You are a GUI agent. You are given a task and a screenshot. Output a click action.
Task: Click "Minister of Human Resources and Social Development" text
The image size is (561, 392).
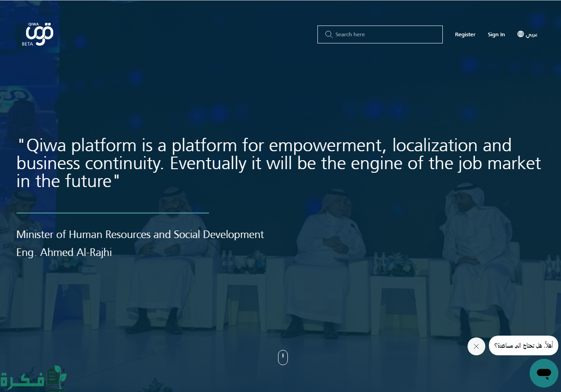140,234
